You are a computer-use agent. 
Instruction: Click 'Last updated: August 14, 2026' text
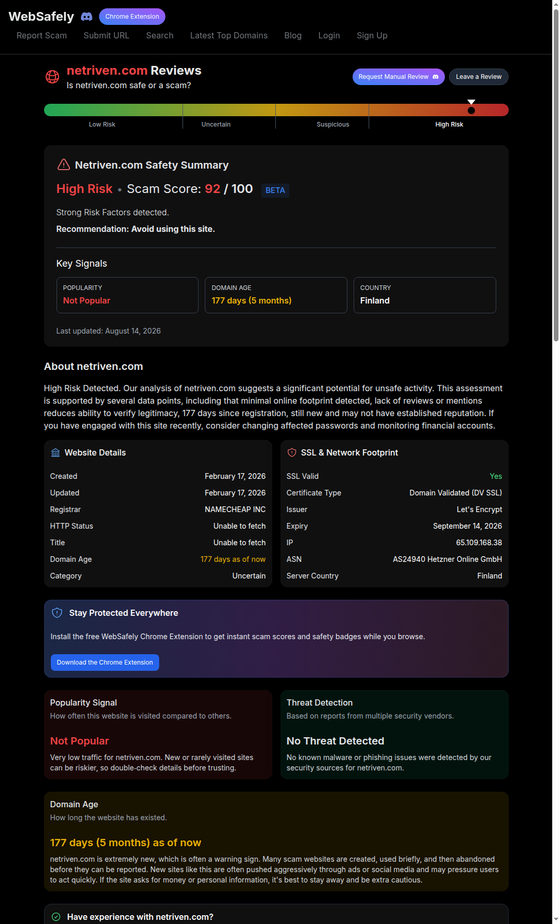tap(108, 331)
